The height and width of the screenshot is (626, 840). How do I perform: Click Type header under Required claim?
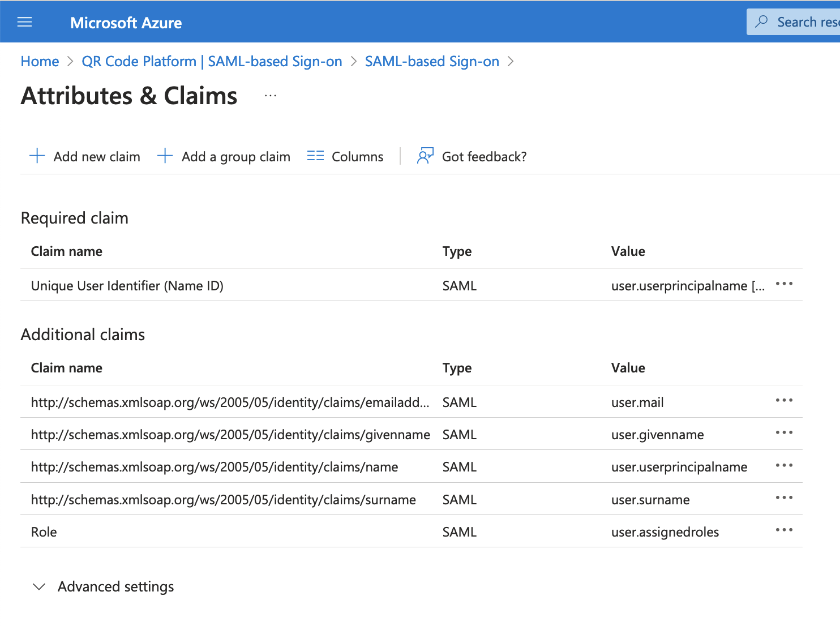pos(457,251)
